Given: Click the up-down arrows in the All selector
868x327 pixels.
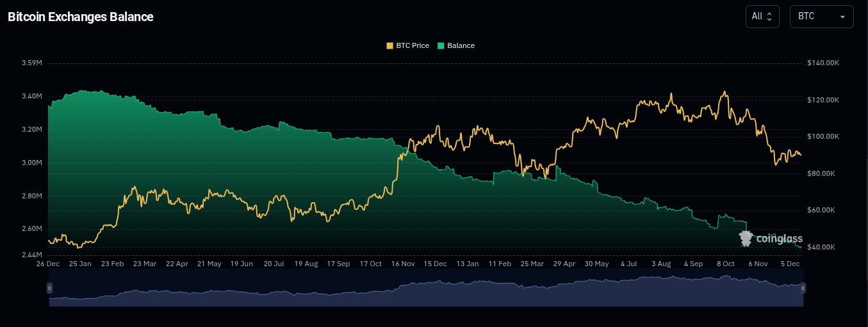Looking at the screenshot, I should click(x=769, y=17).
